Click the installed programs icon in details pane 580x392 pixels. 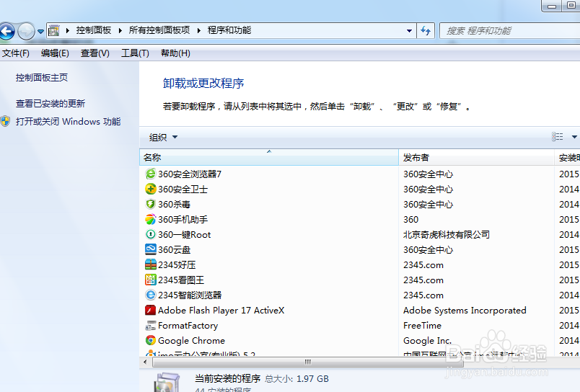click(x=167, y=383)
